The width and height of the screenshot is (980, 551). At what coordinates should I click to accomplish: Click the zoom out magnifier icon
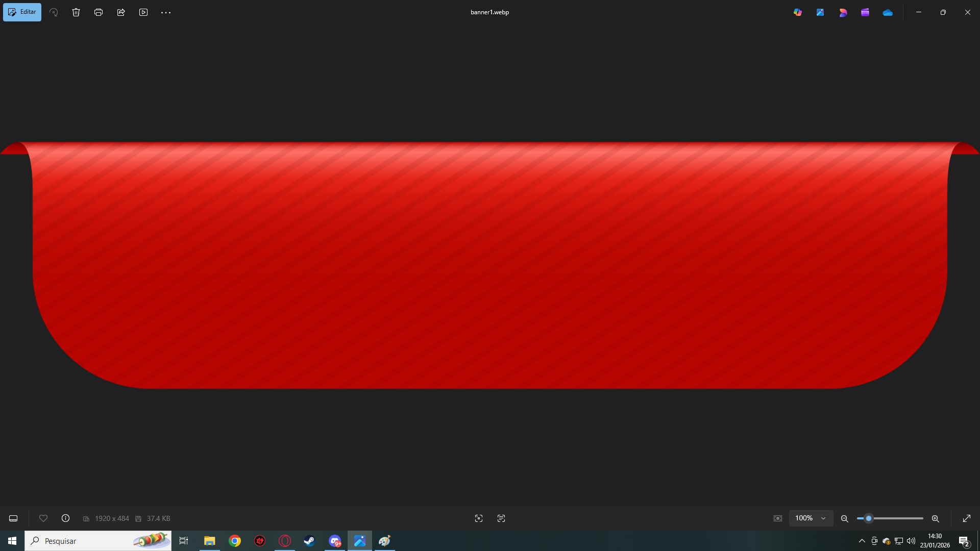coord(845,518)
